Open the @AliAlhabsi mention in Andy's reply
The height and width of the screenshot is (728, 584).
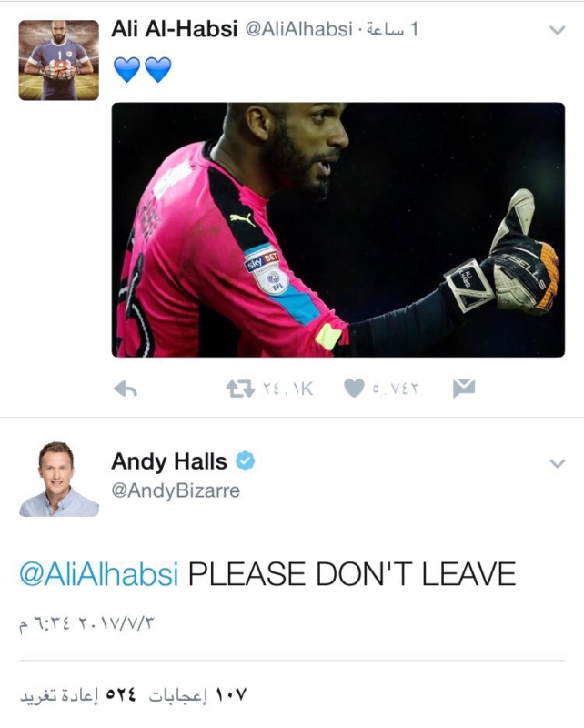(x=99, y=574)
